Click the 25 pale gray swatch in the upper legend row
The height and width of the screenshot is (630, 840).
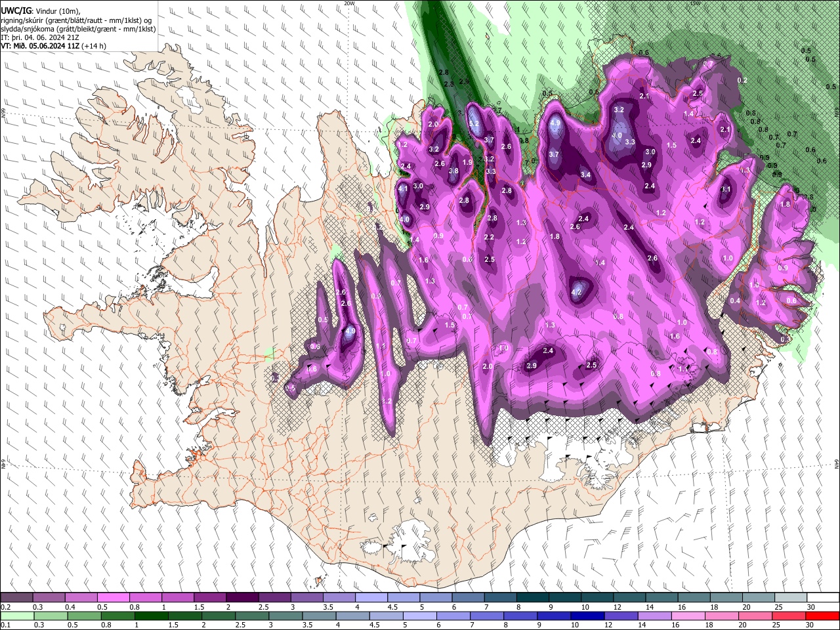(x=790, y=598)
